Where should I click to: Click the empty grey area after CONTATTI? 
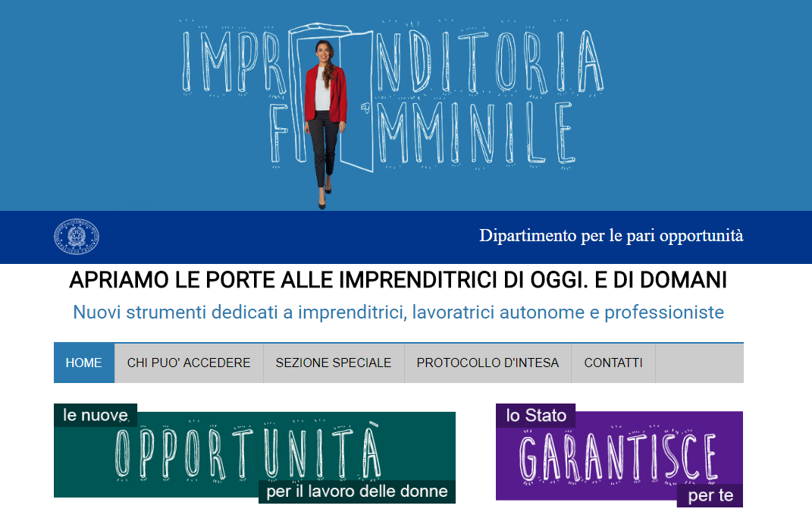700,363
